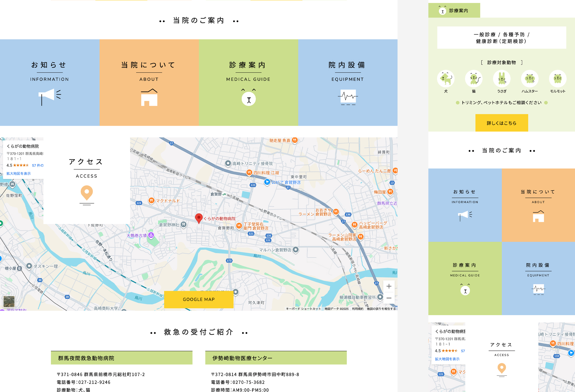
Task: Click the 57 件 reviews link
Action: (38, 165)
